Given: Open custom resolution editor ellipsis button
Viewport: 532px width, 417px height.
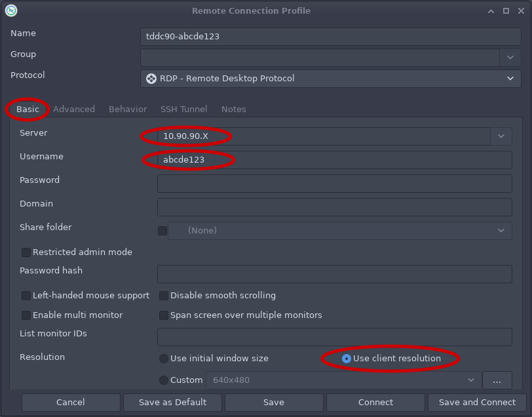Looking at the screenshot, I should click(x=497, y=380).
